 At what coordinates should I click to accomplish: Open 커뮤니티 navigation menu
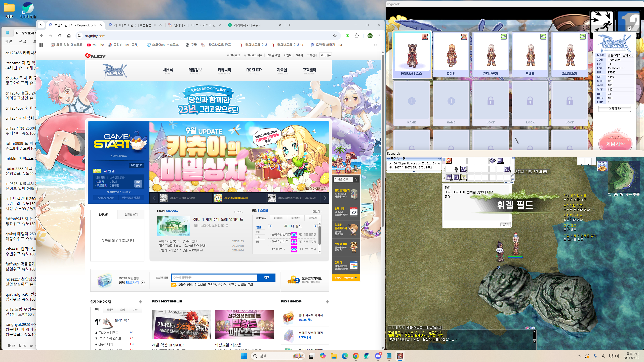point(224,71)
